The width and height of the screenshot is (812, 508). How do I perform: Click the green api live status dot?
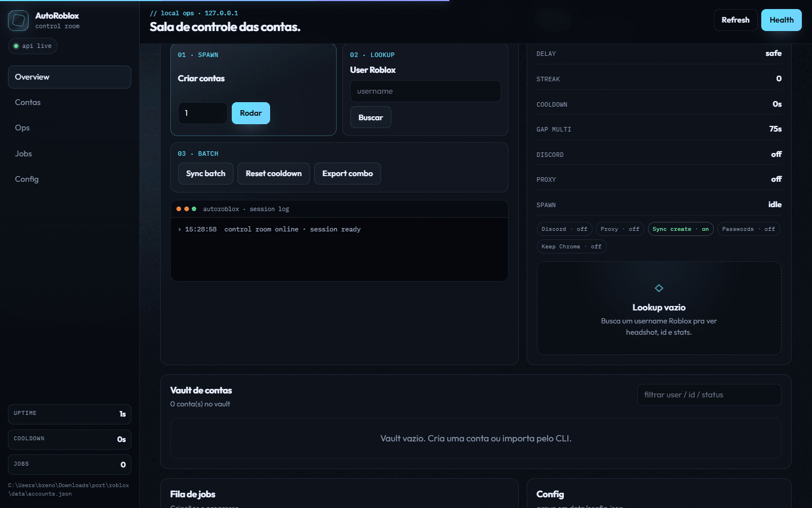[x=16, y=46]
